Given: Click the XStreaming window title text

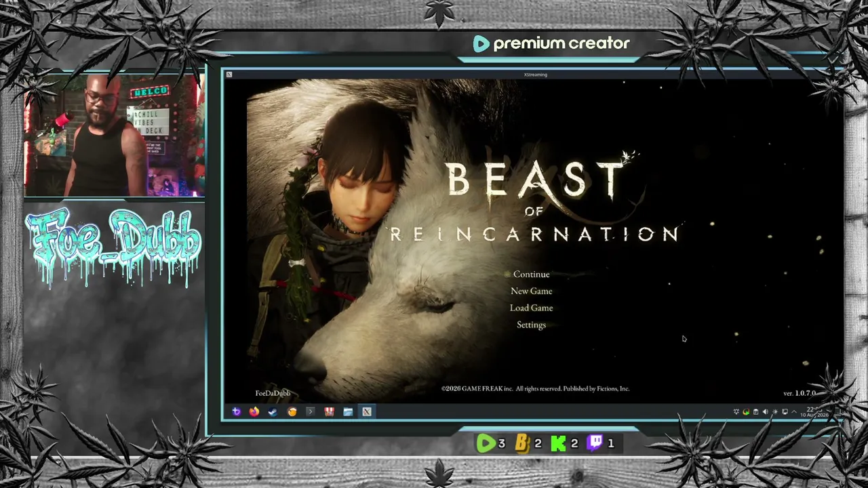Looking at the screenshot, I should click(x=536, y=75).
